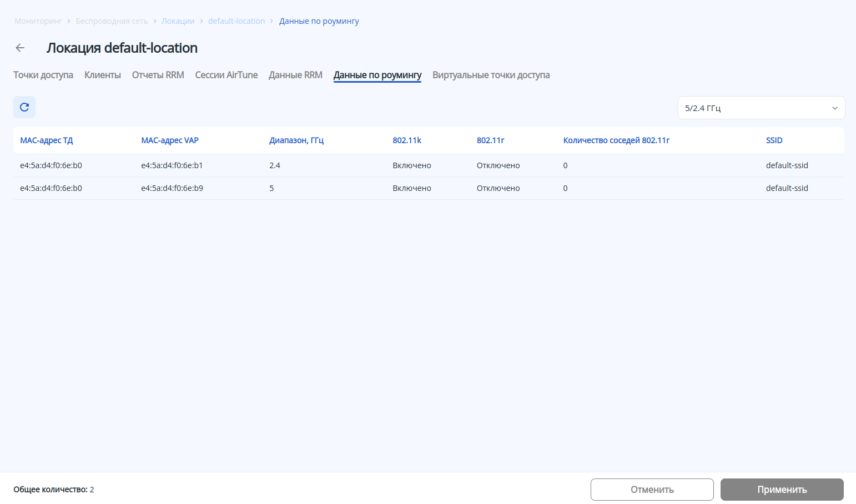Click the SSID column header
The width and height of the screenshot is (856, 504).
[x=774, y=140]
